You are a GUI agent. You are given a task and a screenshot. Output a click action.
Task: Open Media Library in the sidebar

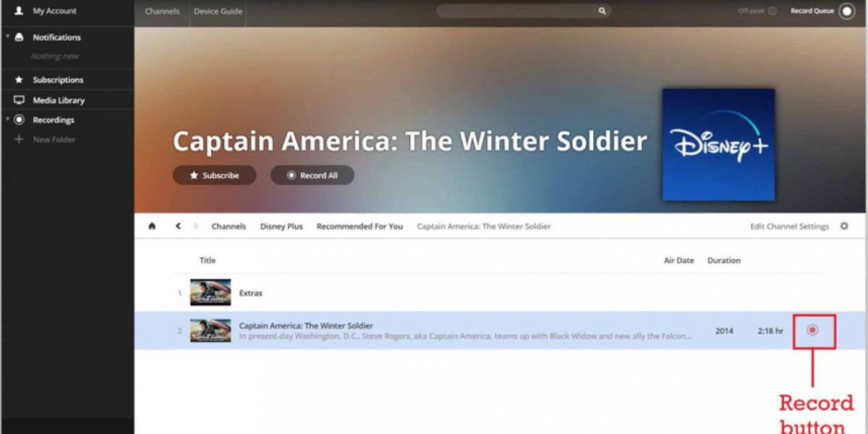[58, 101]
